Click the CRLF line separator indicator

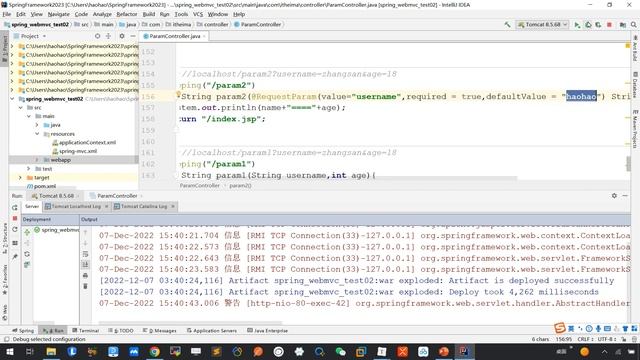585,339
